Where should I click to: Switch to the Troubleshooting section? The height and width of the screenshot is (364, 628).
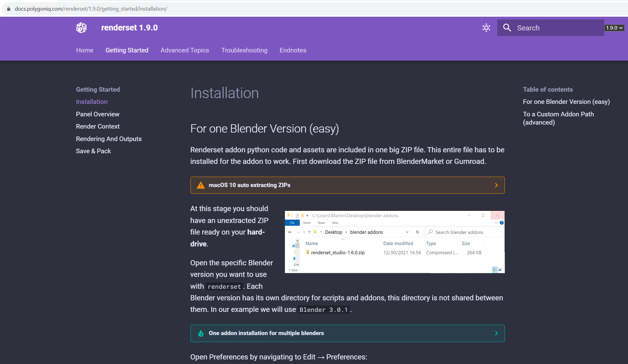(x=244, y=50)
